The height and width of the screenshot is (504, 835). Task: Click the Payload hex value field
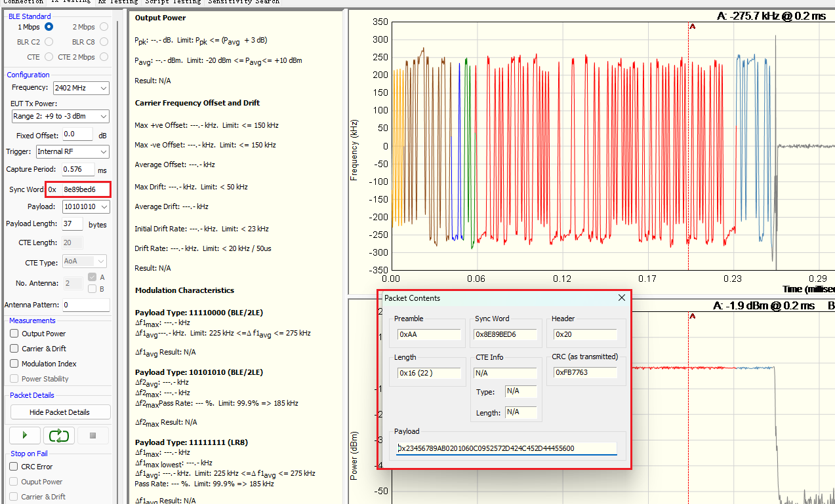click(x=506, y=448)
